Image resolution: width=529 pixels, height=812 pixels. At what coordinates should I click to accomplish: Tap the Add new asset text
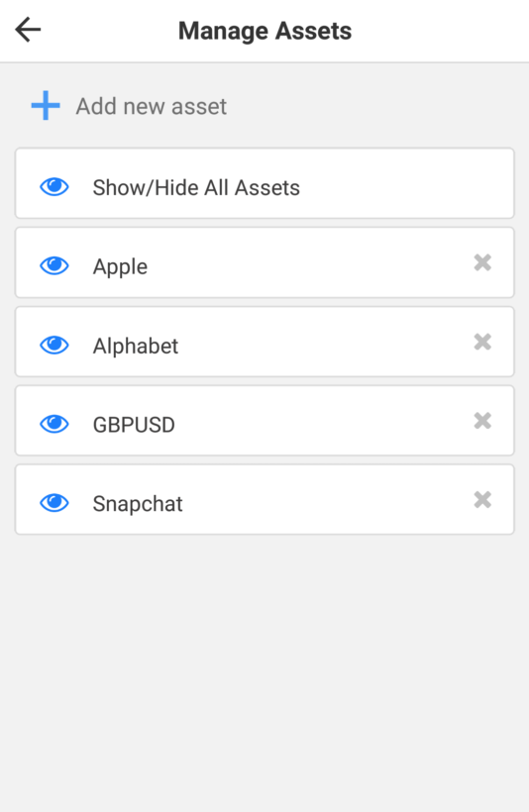[152, 106]
